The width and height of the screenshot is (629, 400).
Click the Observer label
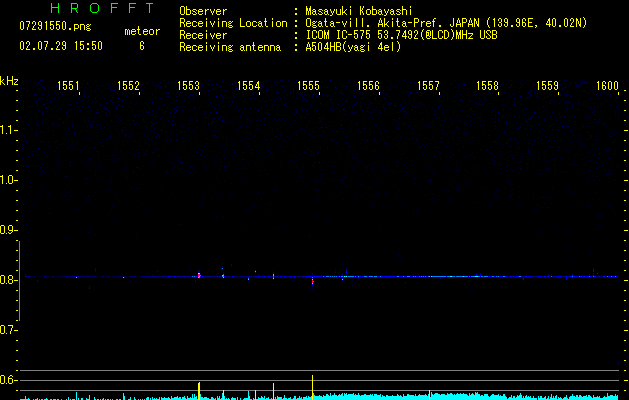coord(203,11)
